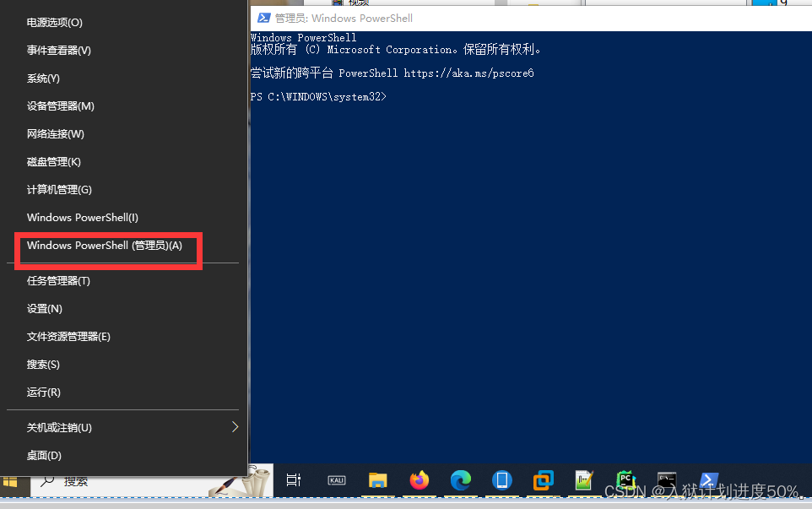This screenshot has width=812, height=509.
Task: Click the taskbar search box
Action: (x=151, y=482)
